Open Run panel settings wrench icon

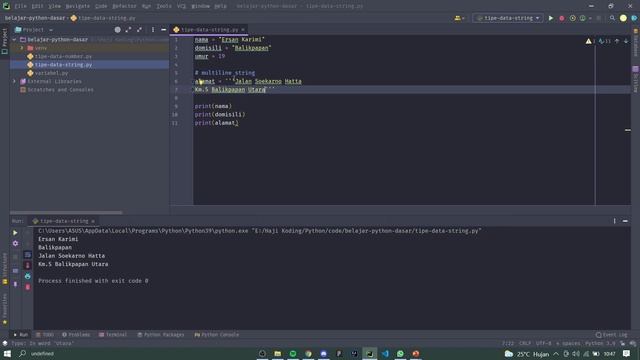point(15,243)
